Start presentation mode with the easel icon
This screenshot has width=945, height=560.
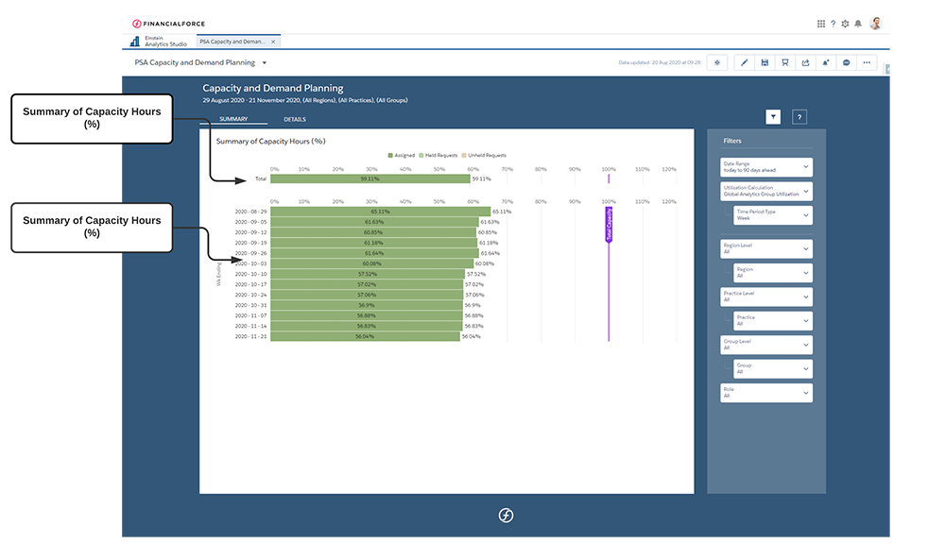[785, 61]
